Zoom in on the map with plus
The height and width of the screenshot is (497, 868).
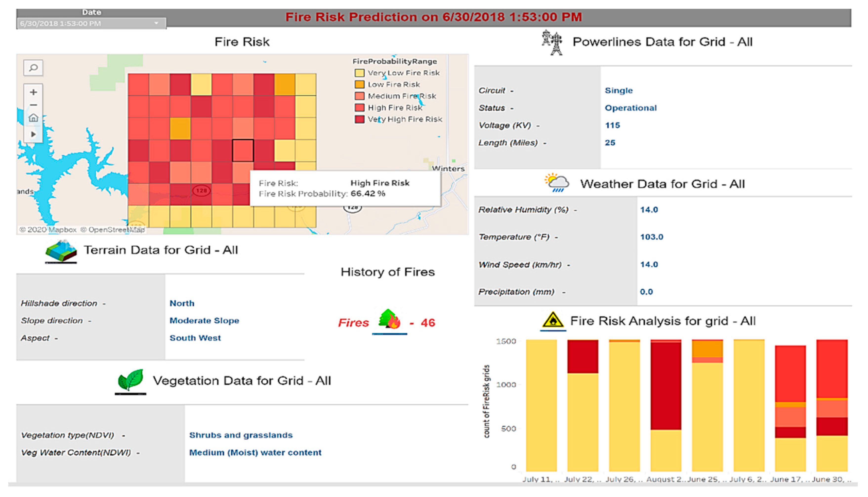click(33, 92)
